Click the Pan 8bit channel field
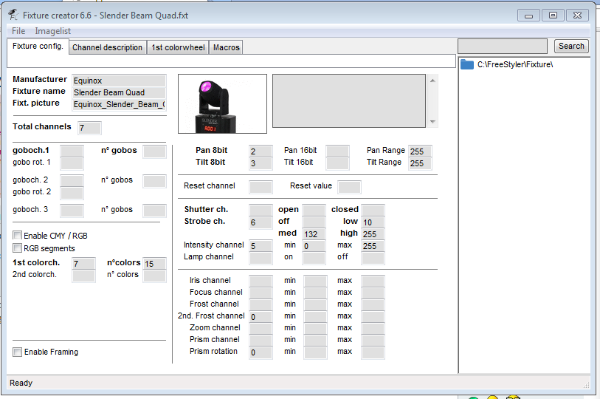The image size is (600, 399). pyautogui.click(x=261, y=151)
